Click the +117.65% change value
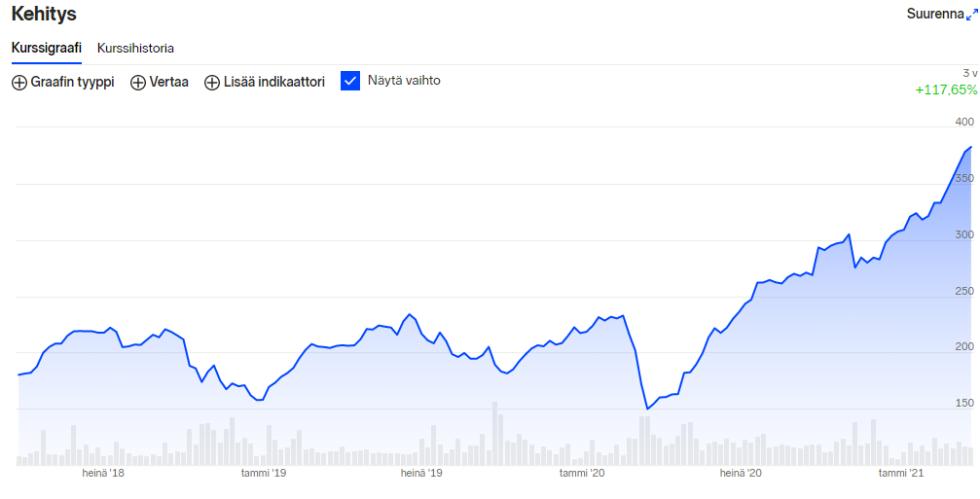The height and width of the screenshot is (499, 980). coord(946,89)
